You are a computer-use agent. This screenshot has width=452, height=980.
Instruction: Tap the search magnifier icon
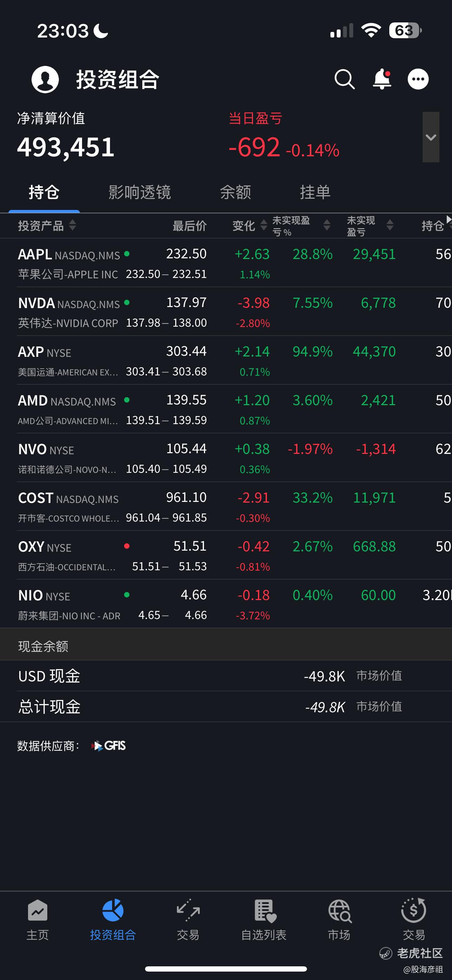coord(344,80)
